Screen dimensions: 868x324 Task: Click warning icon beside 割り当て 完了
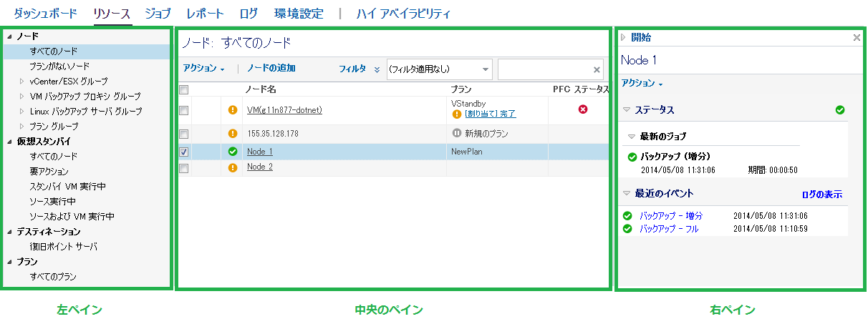pos(457,114)
